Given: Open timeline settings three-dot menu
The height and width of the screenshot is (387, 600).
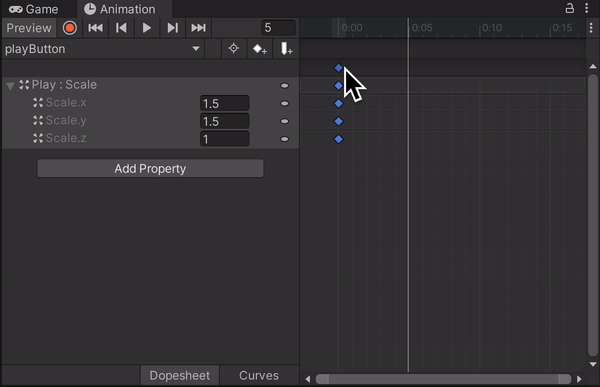Looking at the screenshot, I should tap(591, 28).
